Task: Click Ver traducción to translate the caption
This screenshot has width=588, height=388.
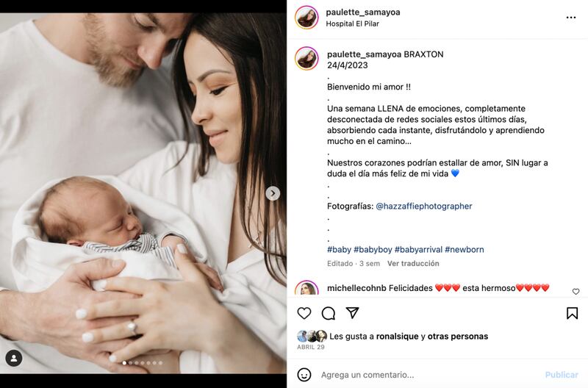Action: click(413, 264)
